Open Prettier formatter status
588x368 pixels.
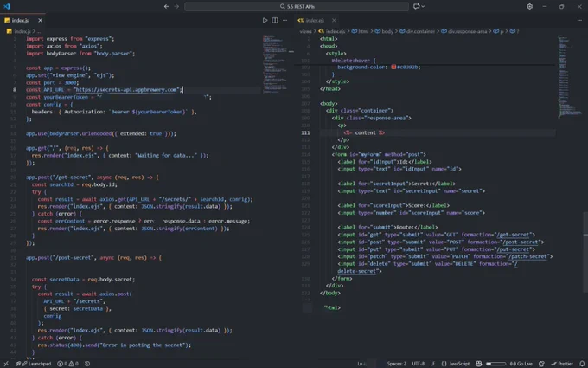[562, 364]
